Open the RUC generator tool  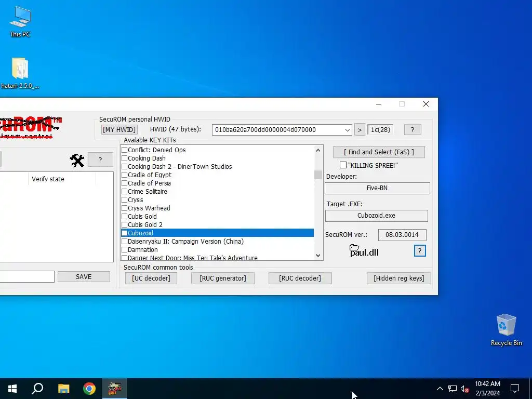point(222,278)
